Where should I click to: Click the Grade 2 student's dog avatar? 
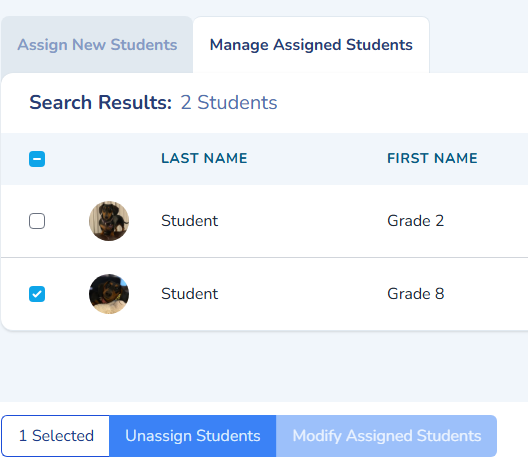[x=109, y=221]
